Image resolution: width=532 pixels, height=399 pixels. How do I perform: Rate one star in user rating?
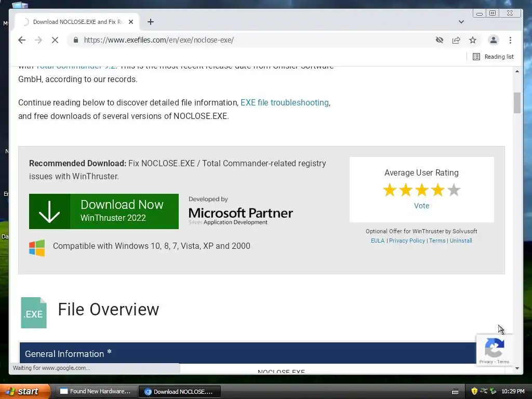[390, 190]
